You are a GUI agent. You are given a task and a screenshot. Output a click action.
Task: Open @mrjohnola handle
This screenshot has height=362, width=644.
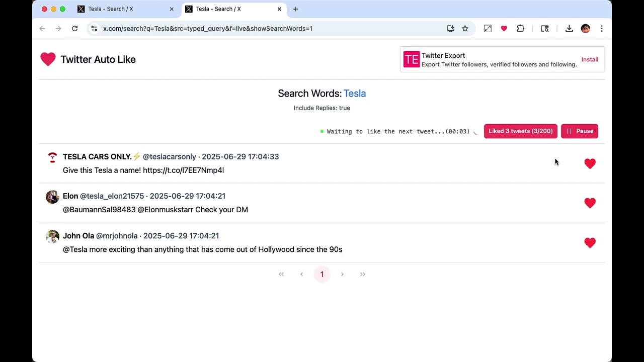(117, 236)
